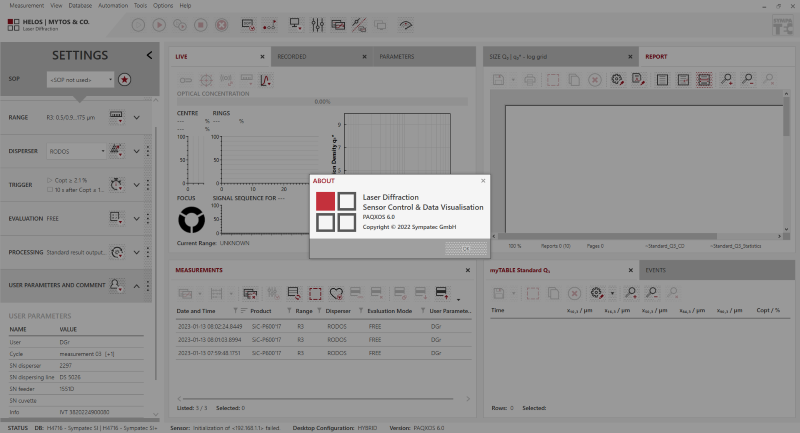
Task: Click the user icon in User Parameters row
Action: 116,285
